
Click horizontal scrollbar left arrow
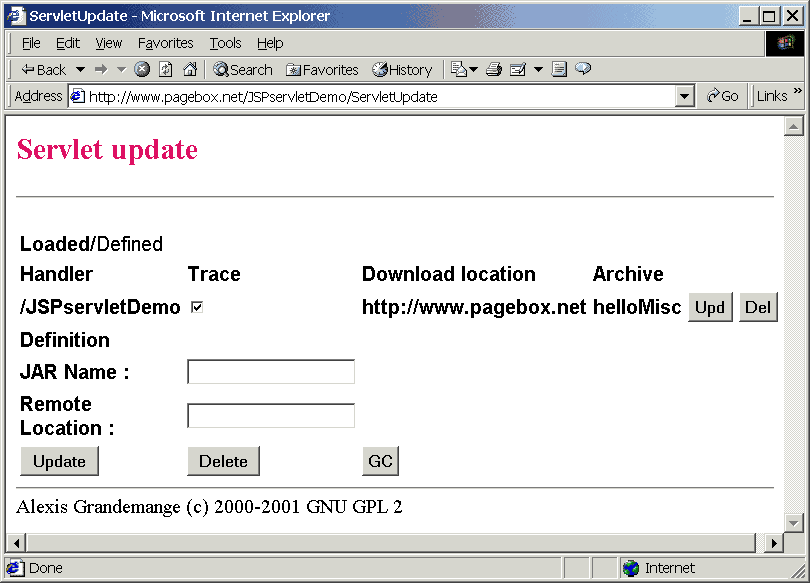click(17, 543)
